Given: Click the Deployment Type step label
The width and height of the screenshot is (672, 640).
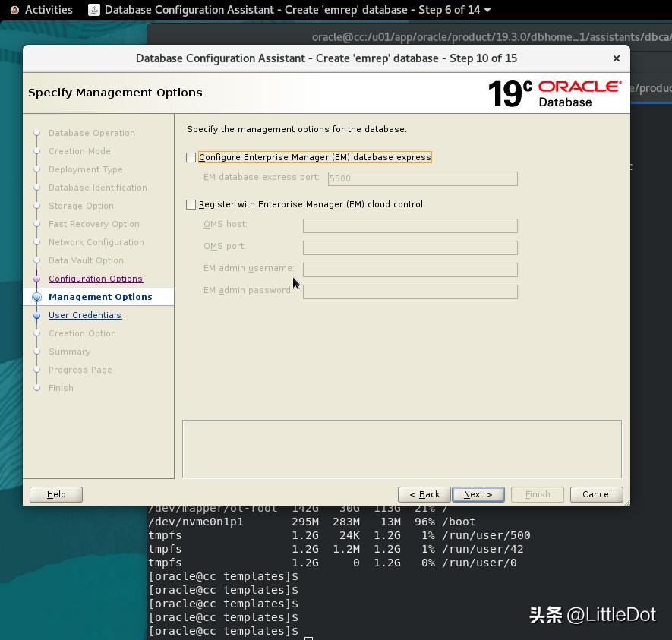Looking at the screenshot, I should tap(86, 169).
